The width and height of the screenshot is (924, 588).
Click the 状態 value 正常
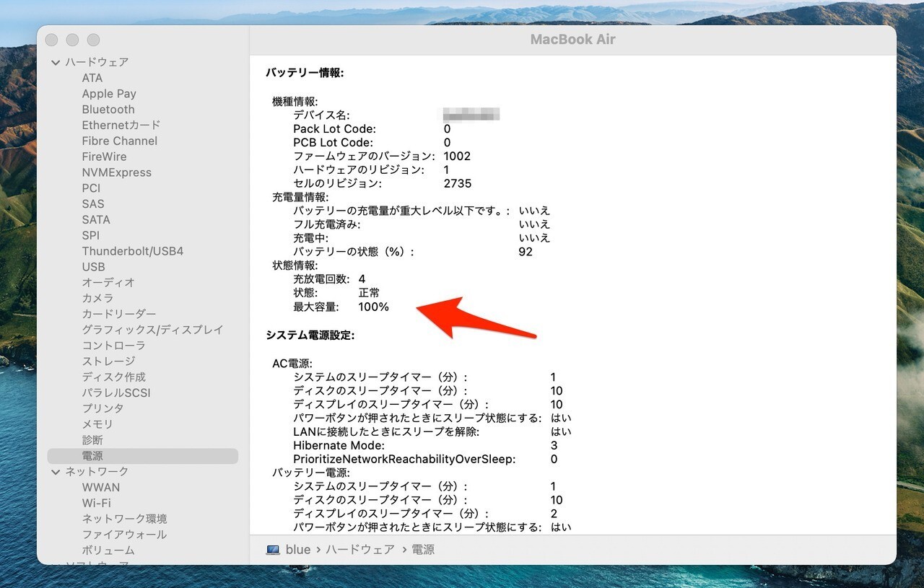click(369, 293)
